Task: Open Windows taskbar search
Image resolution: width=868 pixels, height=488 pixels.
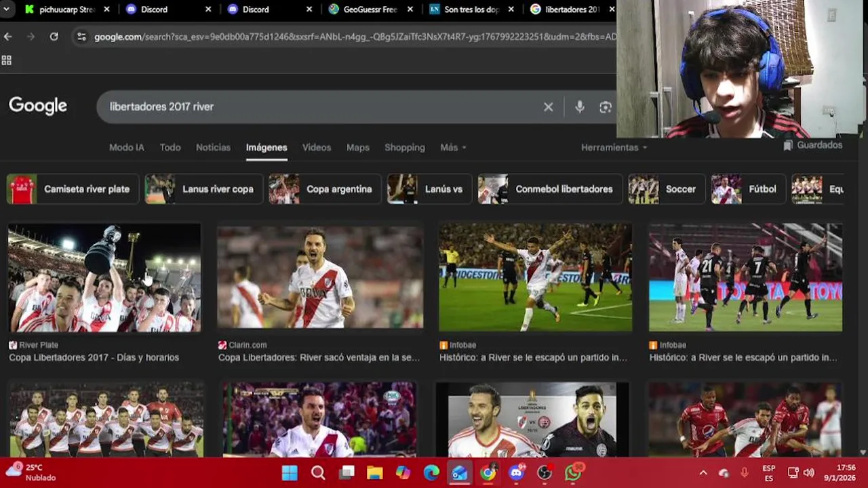Action: coord(318,472)
